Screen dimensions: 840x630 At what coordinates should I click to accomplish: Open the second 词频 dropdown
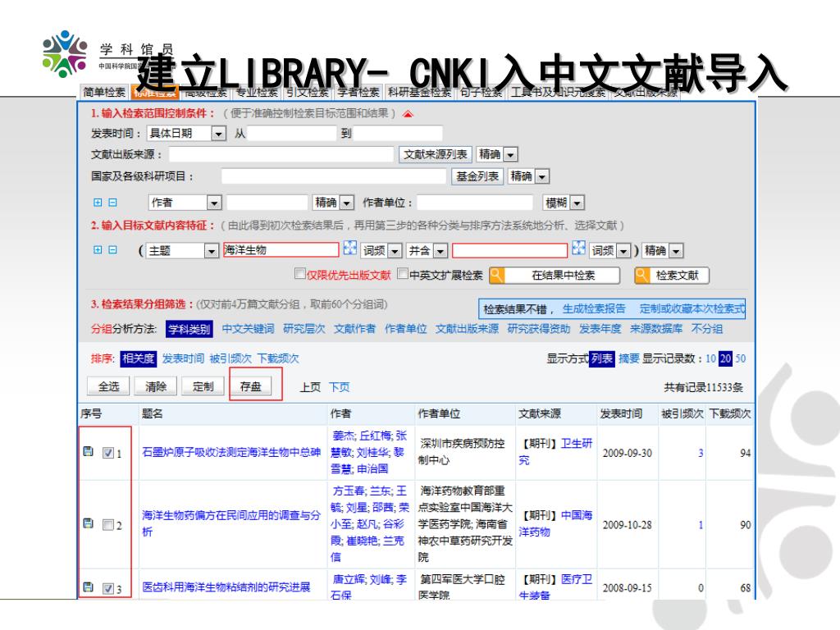click(623, 251)
